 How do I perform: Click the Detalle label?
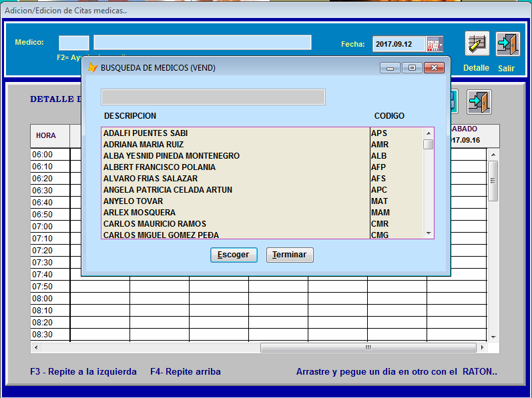point(477,68)
